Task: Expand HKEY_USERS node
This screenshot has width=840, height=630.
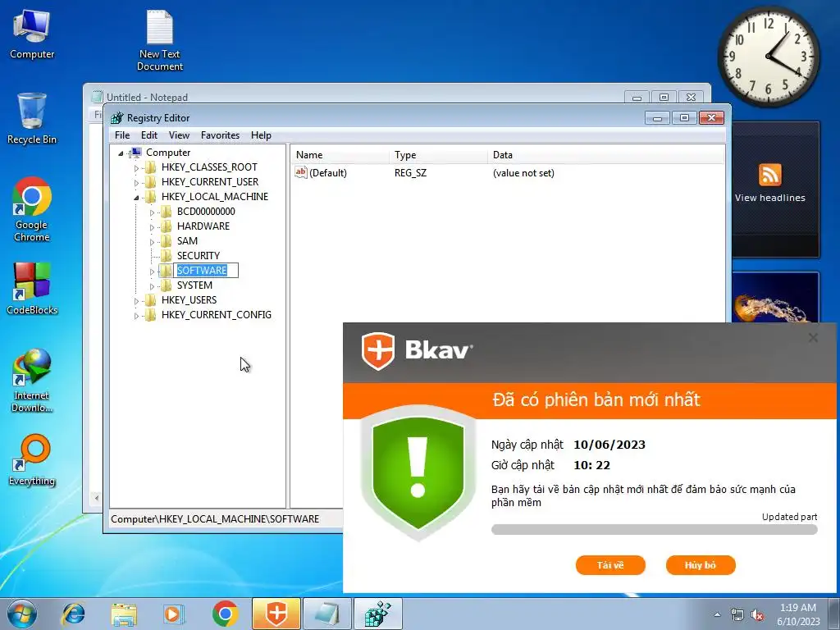Action: [136, 300]
